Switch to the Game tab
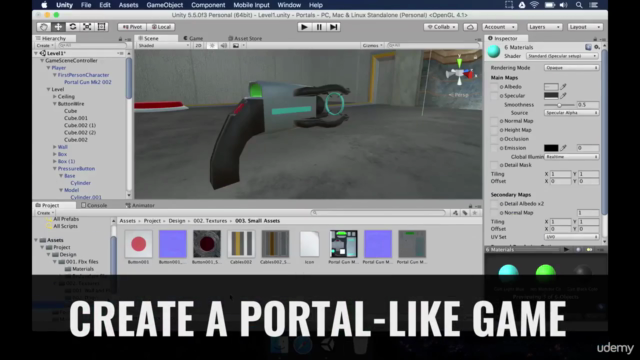The image size is (640, 360). [193, 38]
